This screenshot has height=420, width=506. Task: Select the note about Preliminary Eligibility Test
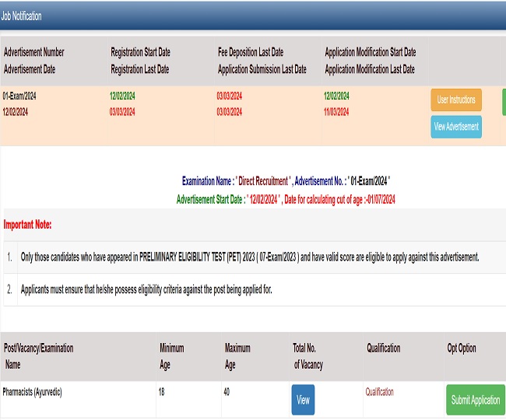(x=249, y=257)
